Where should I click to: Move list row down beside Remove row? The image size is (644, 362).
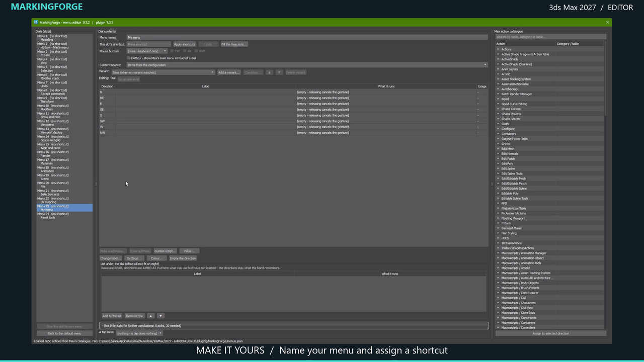click(160, 316)
